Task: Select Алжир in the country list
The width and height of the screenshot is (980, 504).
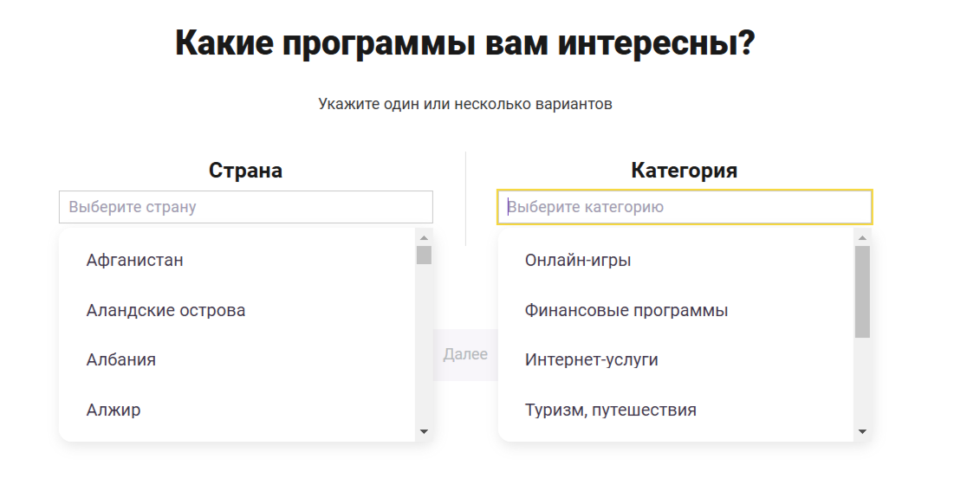Action: pos(114,410)
